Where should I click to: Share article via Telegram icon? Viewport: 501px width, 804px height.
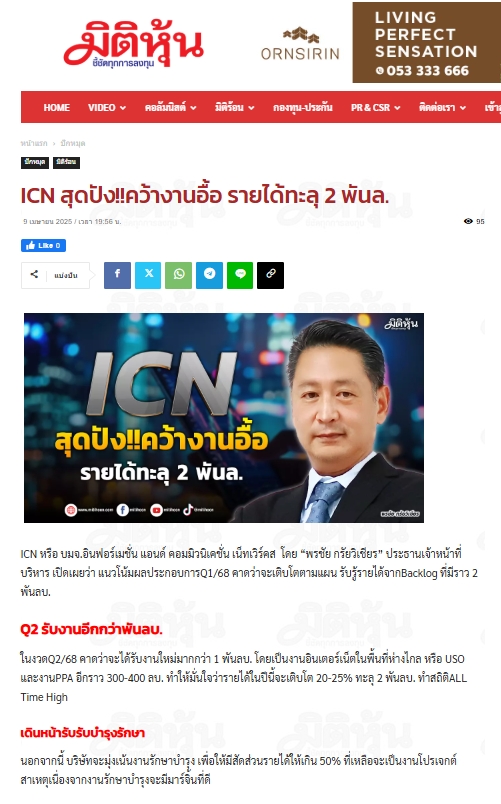209,275
